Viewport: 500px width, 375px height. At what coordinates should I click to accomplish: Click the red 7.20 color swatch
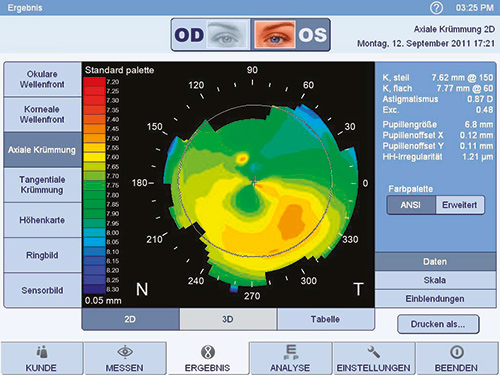pyautogui.click(x=94, y=82)
